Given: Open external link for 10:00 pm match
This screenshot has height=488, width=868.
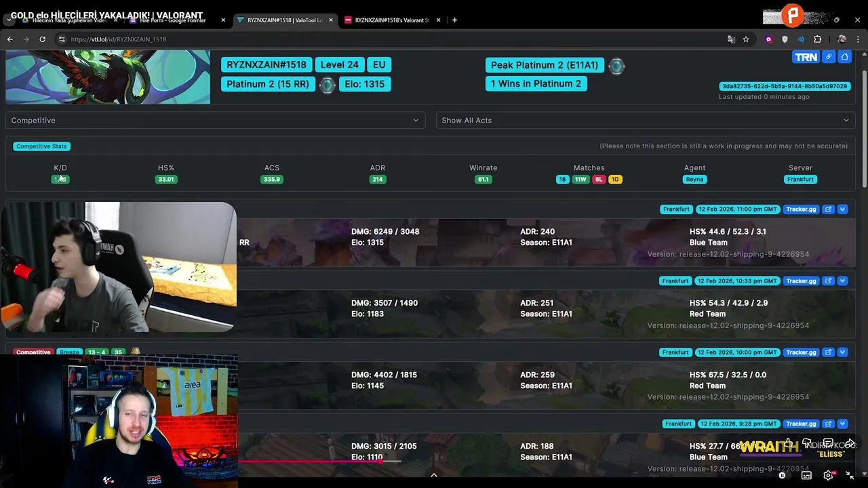Looking at the screenshot, I should 828,352.
